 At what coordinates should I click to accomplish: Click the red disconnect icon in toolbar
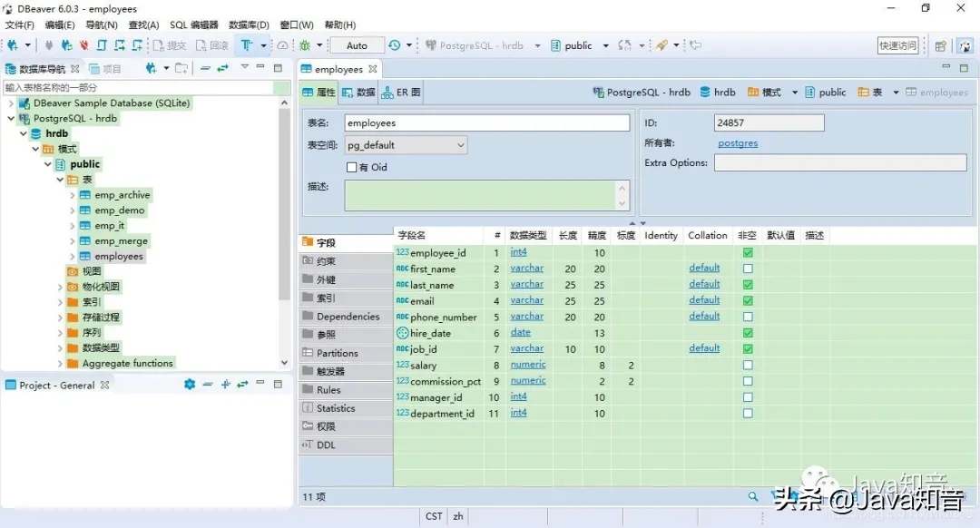[83, 45]
